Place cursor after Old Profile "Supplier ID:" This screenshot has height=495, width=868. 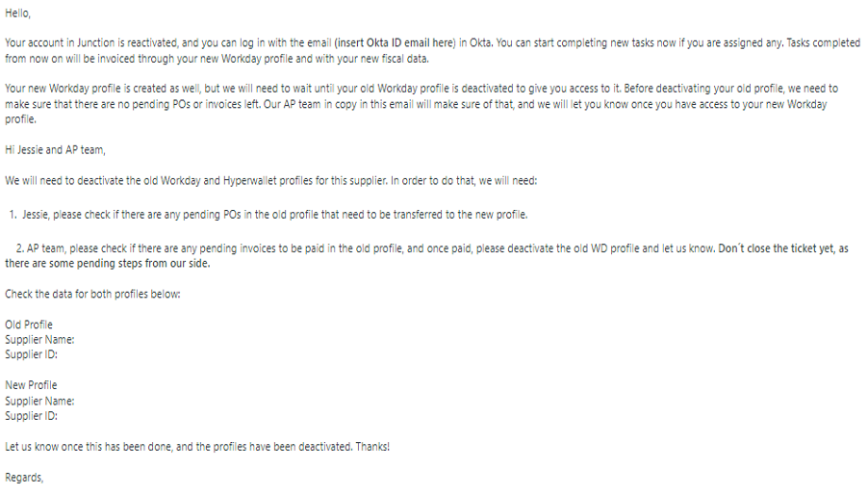point(60,354)
